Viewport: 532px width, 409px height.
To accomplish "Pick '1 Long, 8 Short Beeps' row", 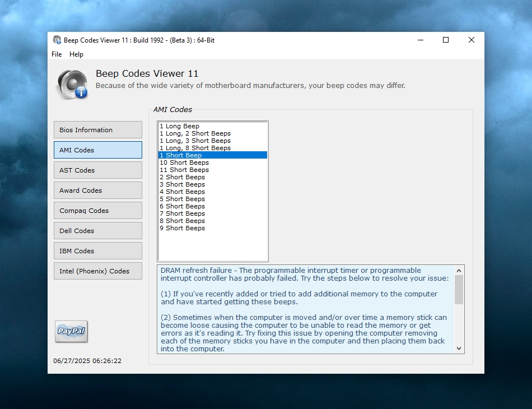I will click(x=213, y=148).
